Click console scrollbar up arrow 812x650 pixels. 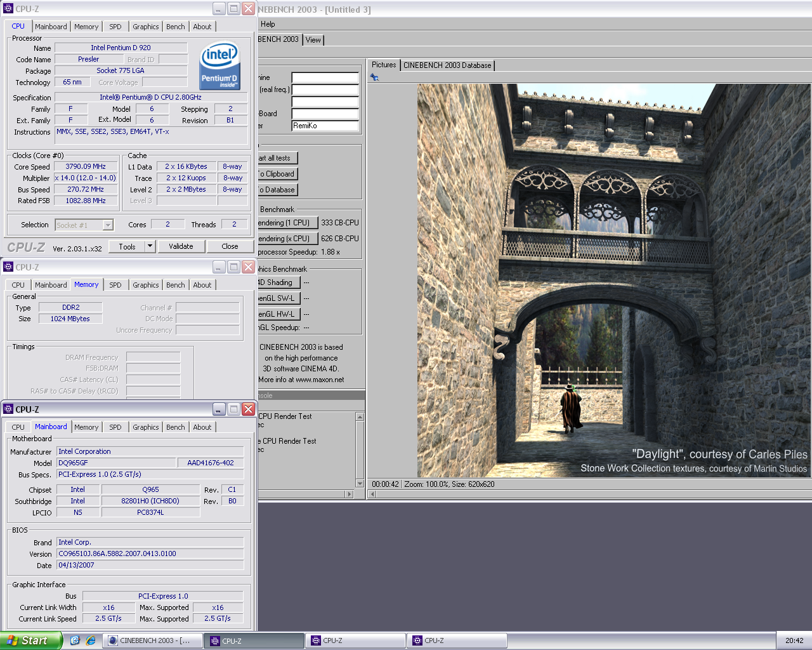click(x=360, y=417)
